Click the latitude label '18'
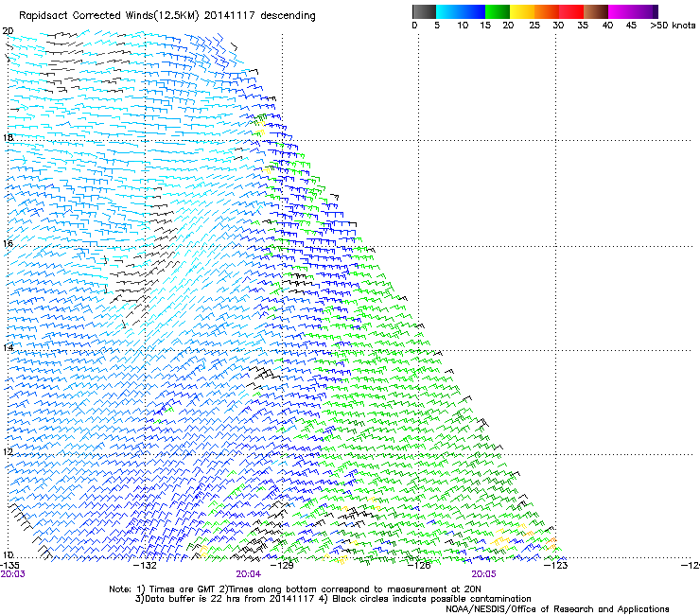Image resolution: width=700 pixels, height=615 pixels. tap(8, 137)
